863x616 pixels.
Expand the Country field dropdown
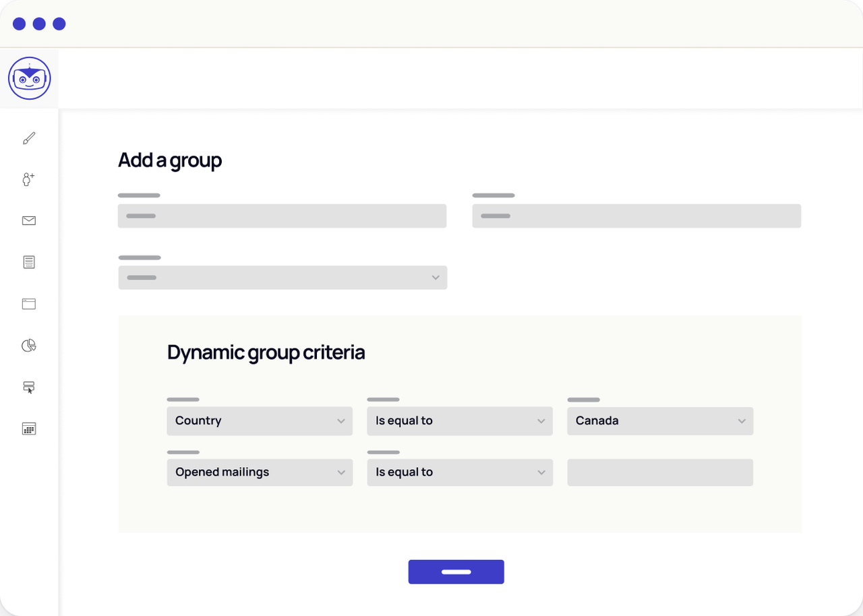260,421
